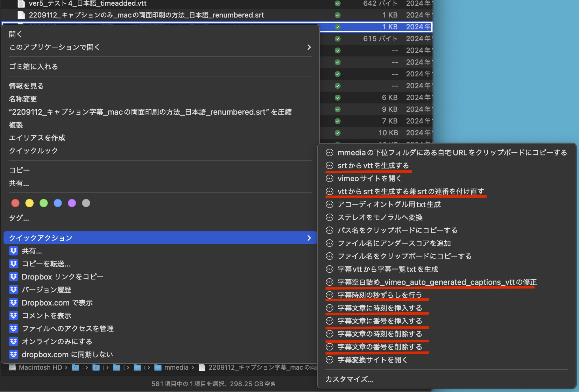Choose ゴミ箱に入れる from context menu
Screen dimensions: 579x392
click(33, 67)
